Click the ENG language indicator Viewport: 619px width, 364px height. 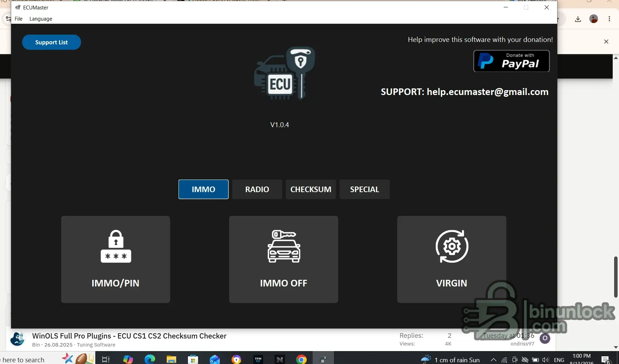pos(559,360)
